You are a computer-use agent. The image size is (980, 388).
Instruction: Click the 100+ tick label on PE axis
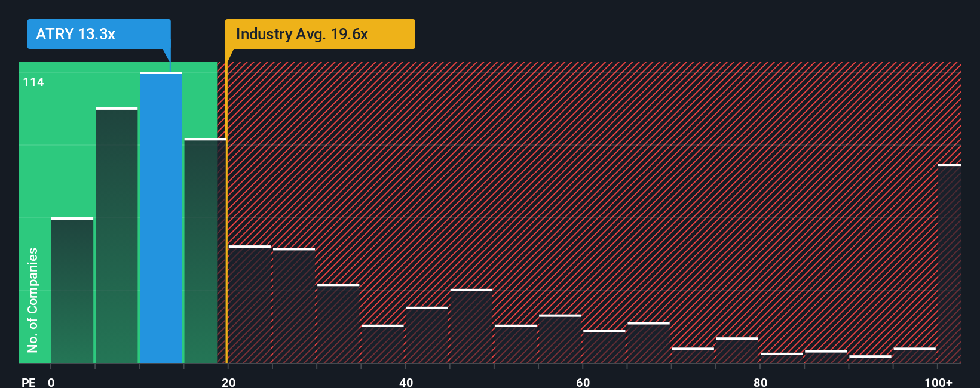coord(938,383)
